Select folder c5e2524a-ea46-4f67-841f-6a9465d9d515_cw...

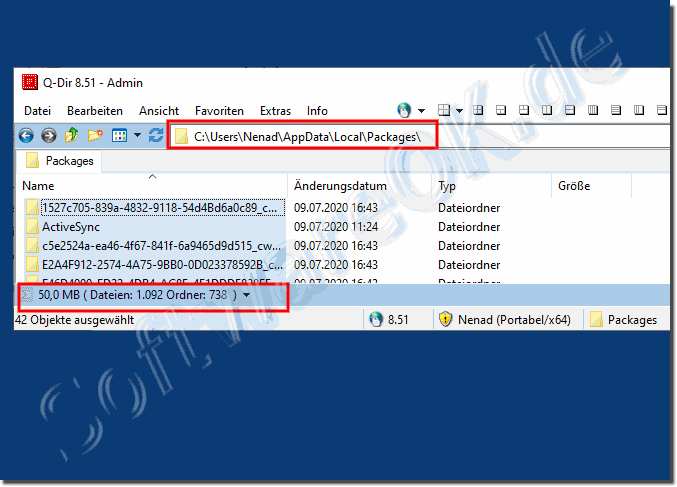click(161, 246)
